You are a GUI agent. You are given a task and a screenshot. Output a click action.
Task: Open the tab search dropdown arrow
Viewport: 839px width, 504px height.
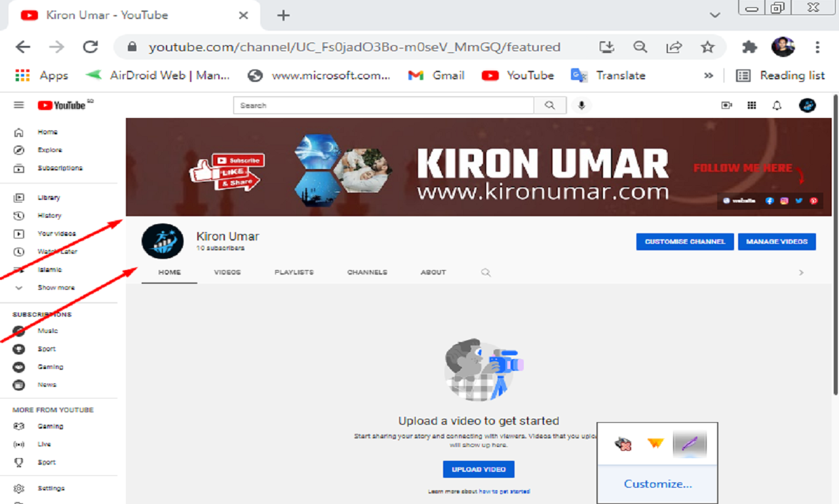[x=715, y=15]
